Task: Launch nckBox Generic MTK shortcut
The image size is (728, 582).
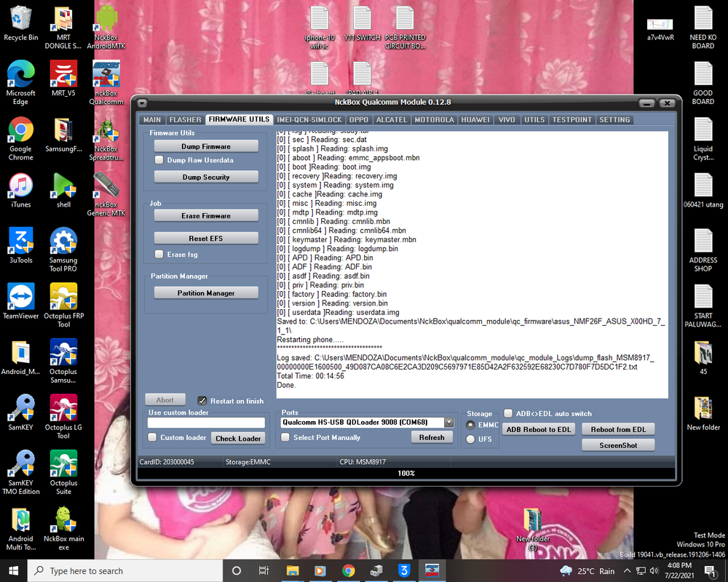Action: pos(106,194)
